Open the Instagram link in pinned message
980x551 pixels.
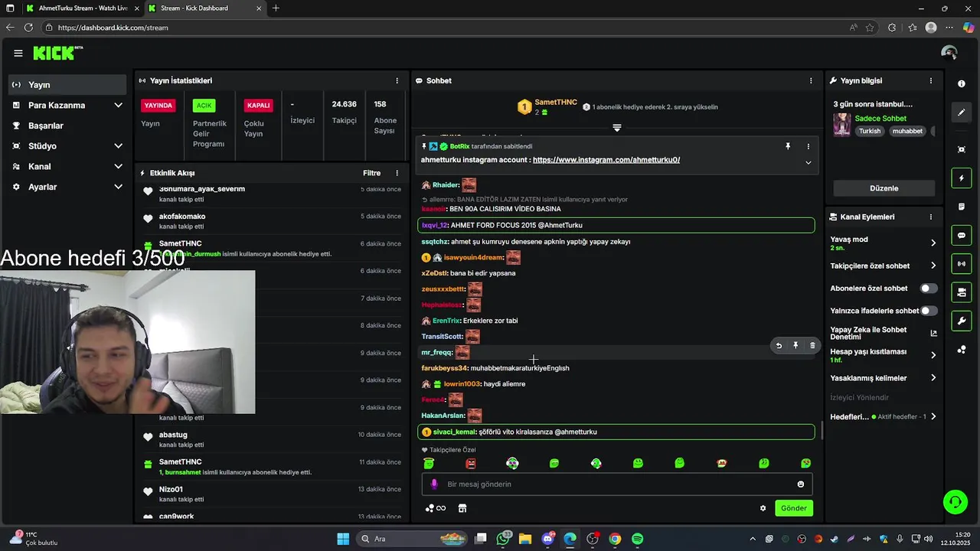tap(606, 160)
